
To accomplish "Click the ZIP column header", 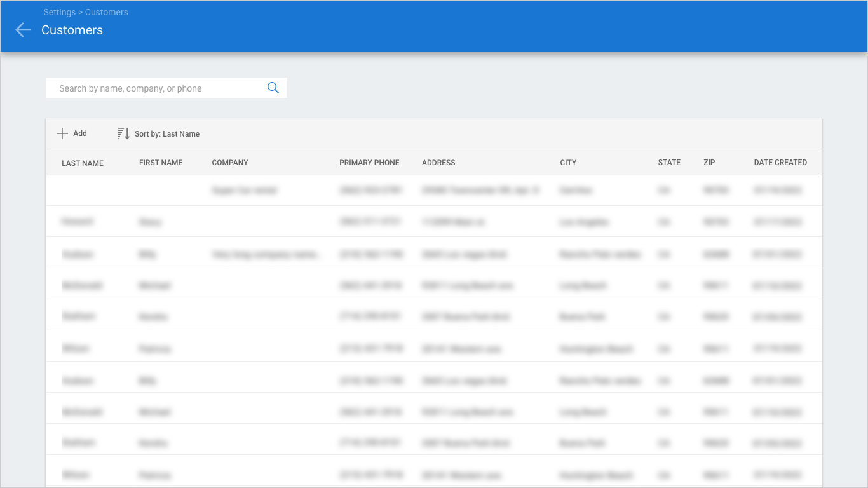I will (x=709, y=163).
